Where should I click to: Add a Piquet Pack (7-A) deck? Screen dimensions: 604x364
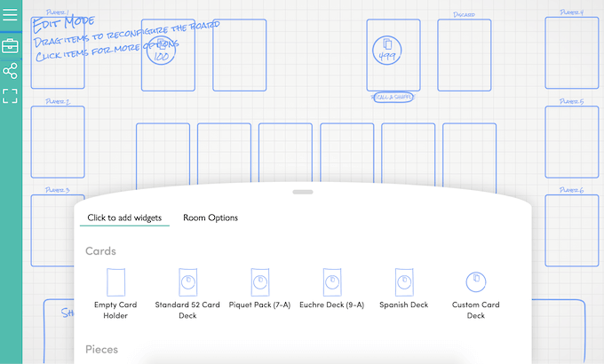click(259, 293)
